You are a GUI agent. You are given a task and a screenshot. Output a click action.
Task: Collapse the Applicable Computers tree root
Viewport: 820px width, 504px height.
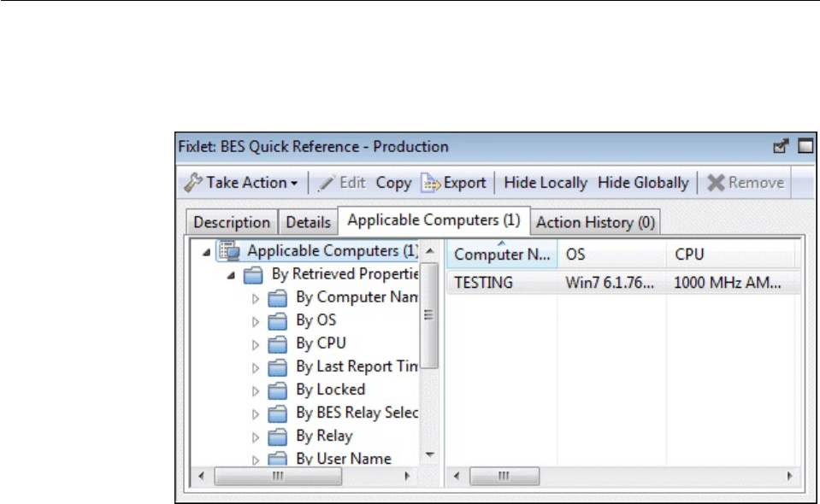click(207, 253)
